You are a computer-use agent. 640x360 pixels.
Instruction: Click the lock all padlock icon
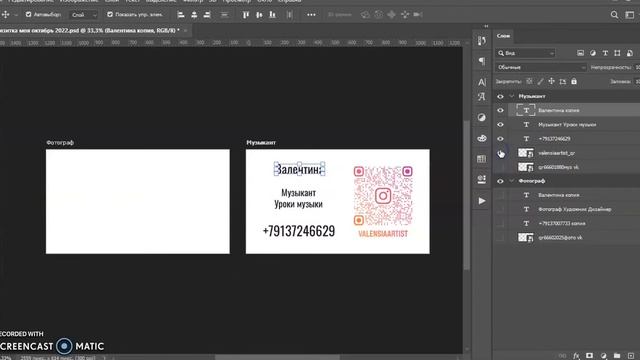(574, 82)
